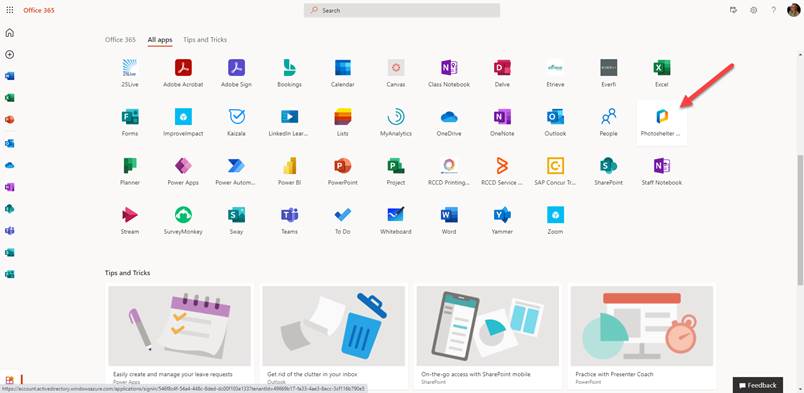Open the Sway app tile

[236, 221]
